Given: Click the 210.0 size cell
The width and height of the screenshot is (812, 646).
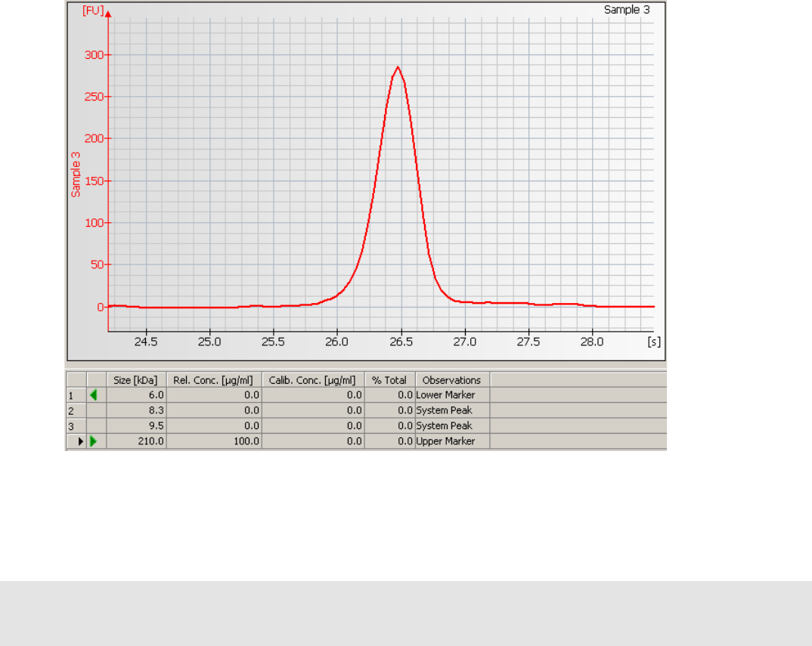Looking at the screenshot, I should pos(136,441).
